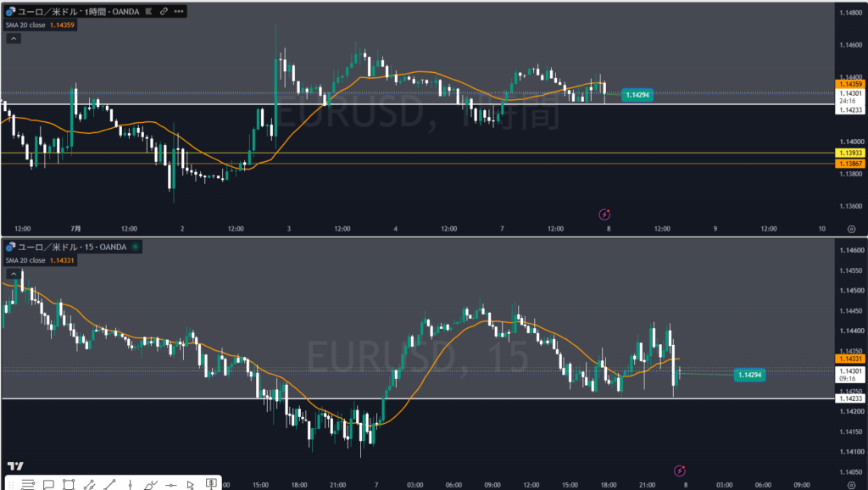
Task: Select the SMA 20 close 1.14359 legend
Action: coord(40,25)
